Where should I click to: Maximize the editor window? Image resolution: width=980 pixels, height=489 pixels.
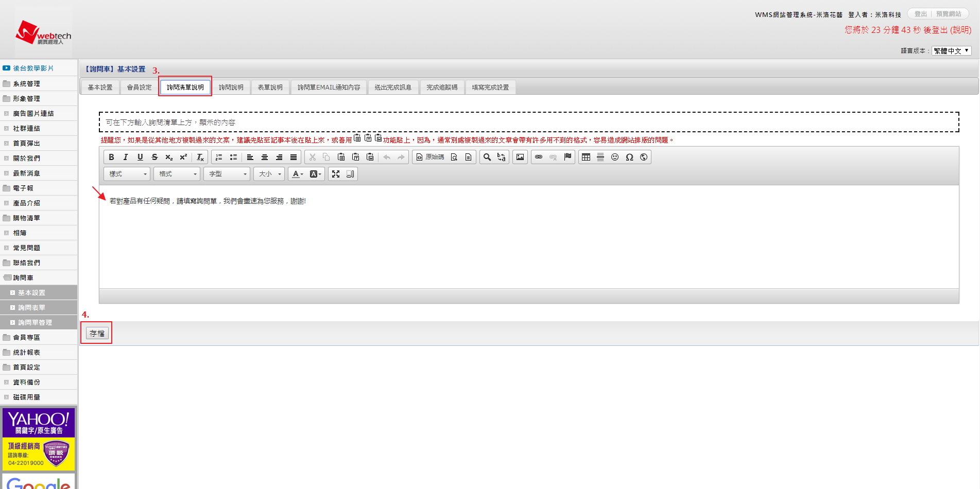[336, 174]
